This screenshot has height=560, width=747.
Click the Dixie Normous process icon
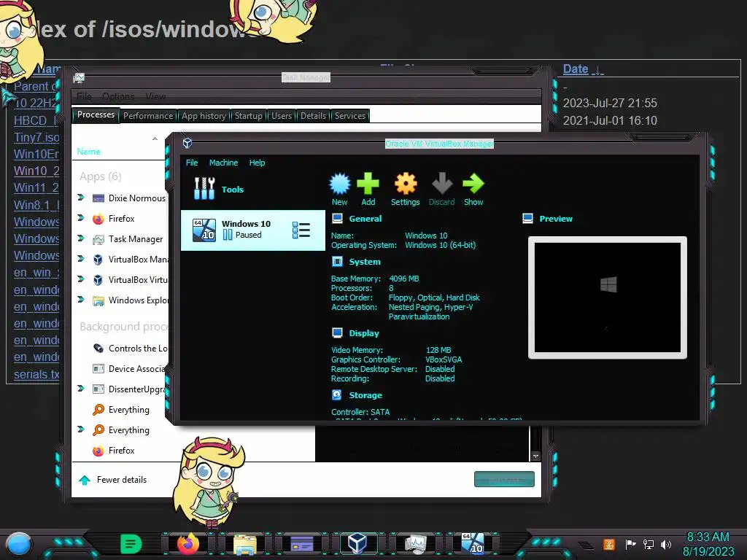click(x=98, y=198)
